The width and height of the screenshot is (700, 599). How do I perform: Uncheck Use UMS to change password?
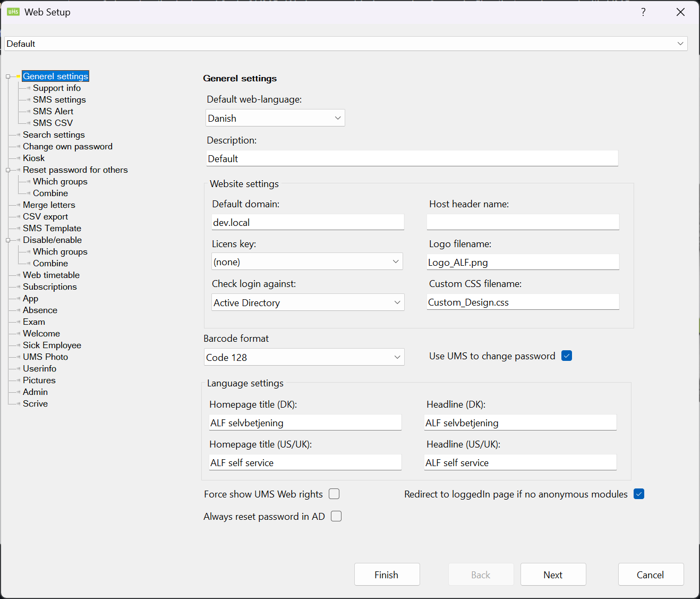pos(567,356)
